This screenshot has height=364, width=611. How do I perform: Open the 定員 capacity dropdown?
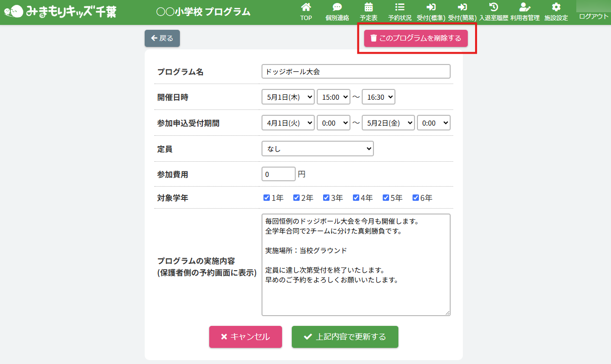317,149
